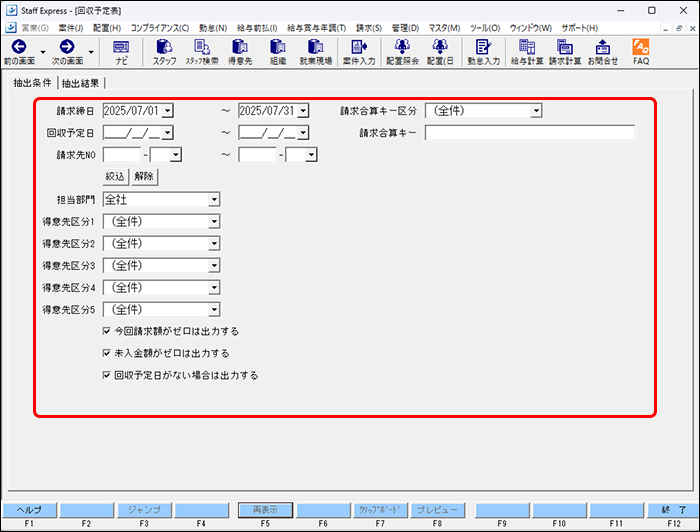Viewport: 700px width, 532px height.
Task: Open the ナビ navigation icon
Action: click(121, 52)
